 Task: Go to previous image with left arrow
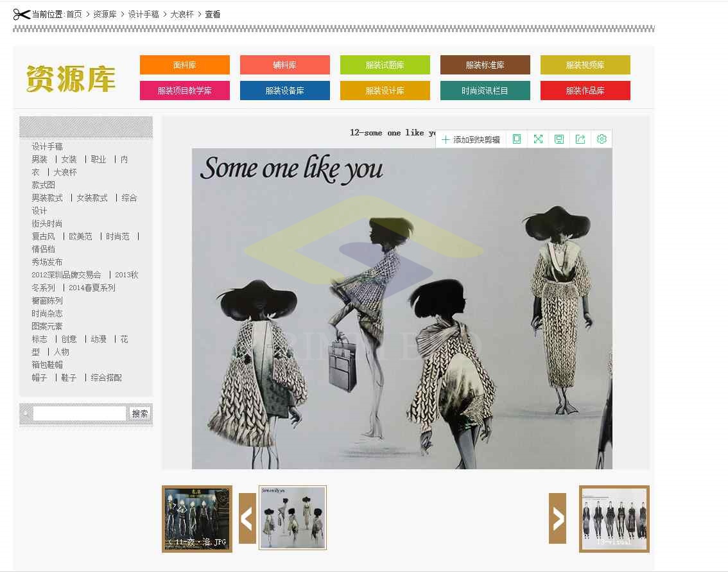point(247,518)
